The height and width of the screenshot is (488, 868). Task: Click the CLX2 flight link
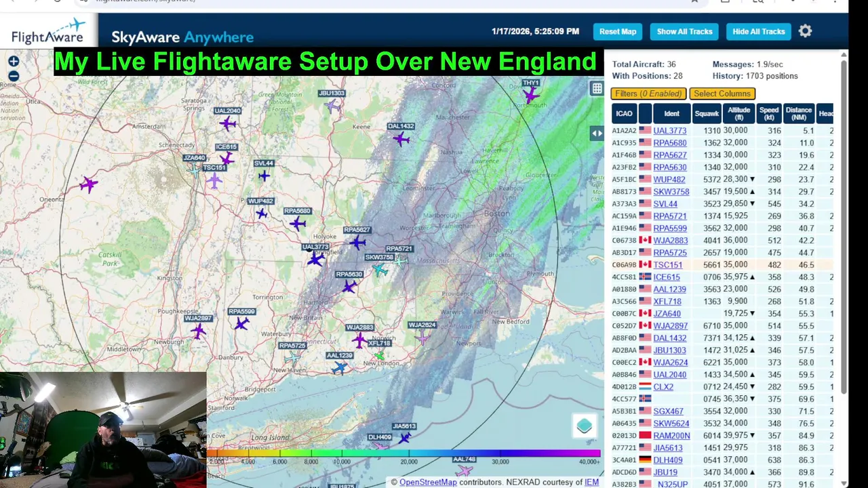point(663,387)
